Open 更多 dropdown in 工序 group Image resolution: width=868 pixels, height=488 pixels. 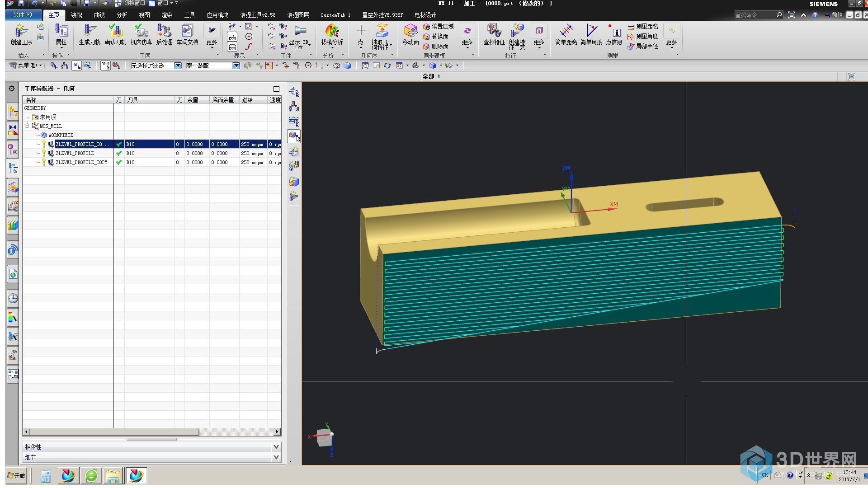tap(212, 36)
